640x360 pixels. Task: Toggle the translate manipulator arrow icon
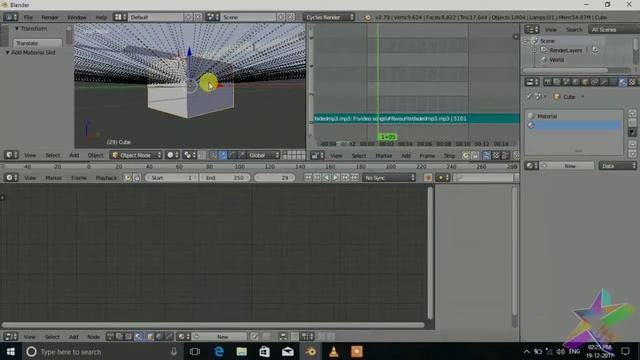[x=223, y=155]
